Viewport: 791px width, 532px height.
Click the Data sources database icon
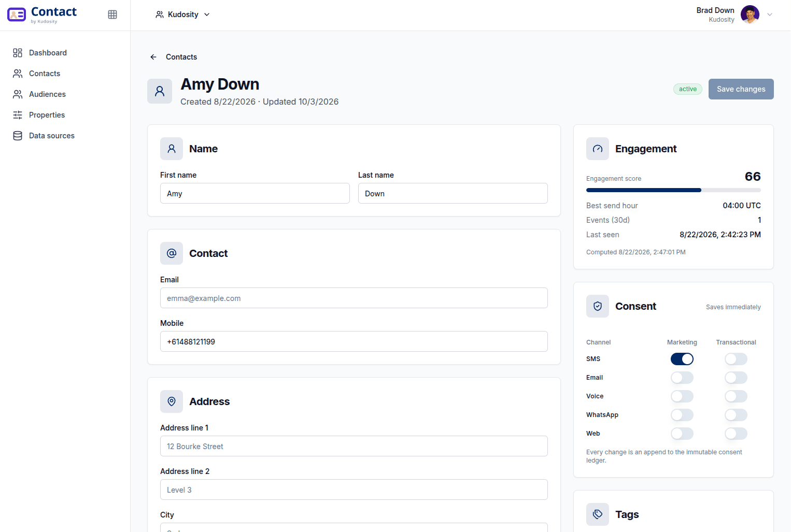(x=18, y=136)
